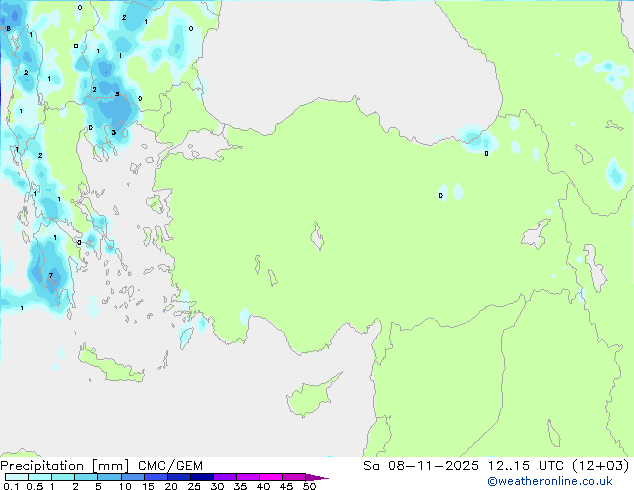634x490 pixels.
Task: Pick the legend swatch between 1 and 2
Action: 63,477
